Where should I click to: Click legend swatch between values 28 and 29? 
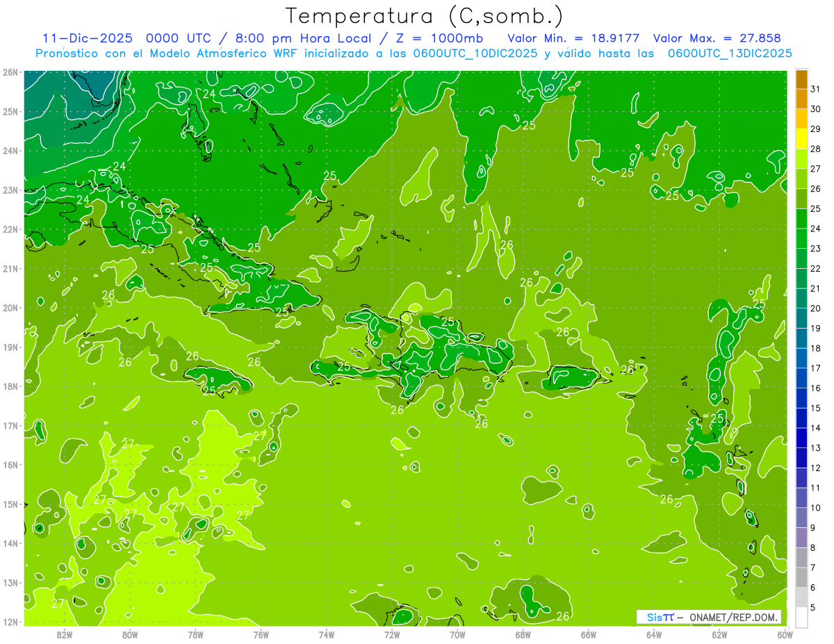(x=801, y=139)
